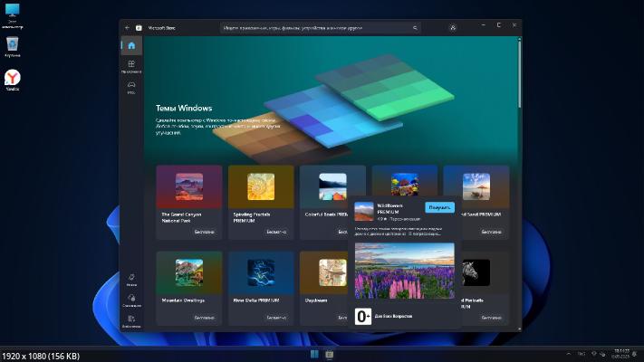The width and height of the screenshot is (644, 362).
Task: Click the Wildflowers lupine field preview image
Action: (x=404, y=271)
